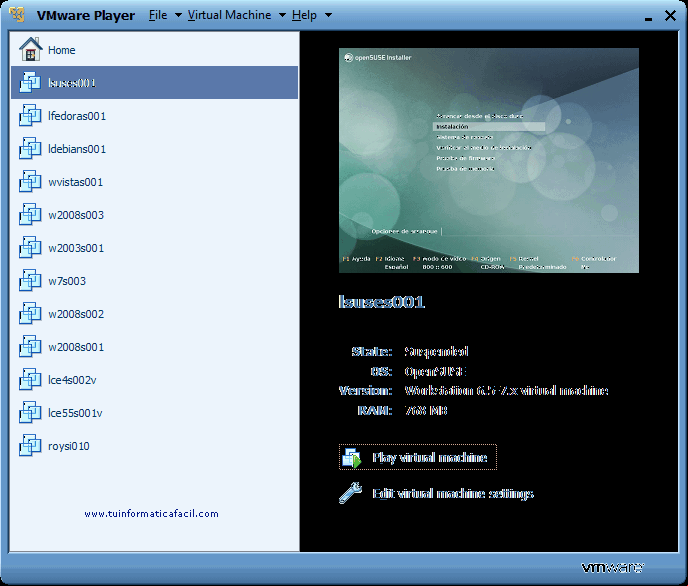The width and height of the screenshot is (688, 586).
Task: Click the Suspended state value
Action: click(437, 351)
